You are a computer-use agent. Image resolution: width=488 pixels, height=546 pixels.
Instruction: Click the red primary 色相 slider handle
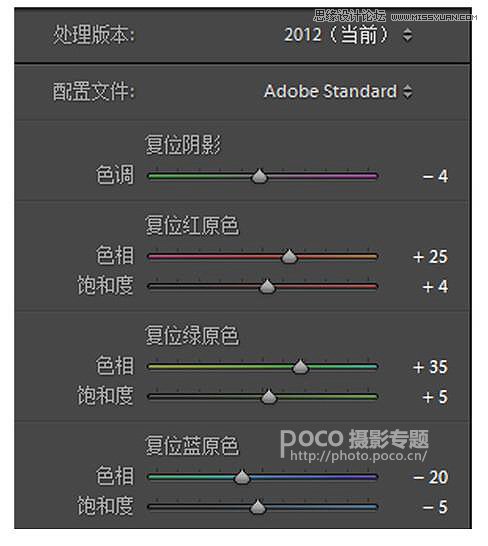pos(289,257)
